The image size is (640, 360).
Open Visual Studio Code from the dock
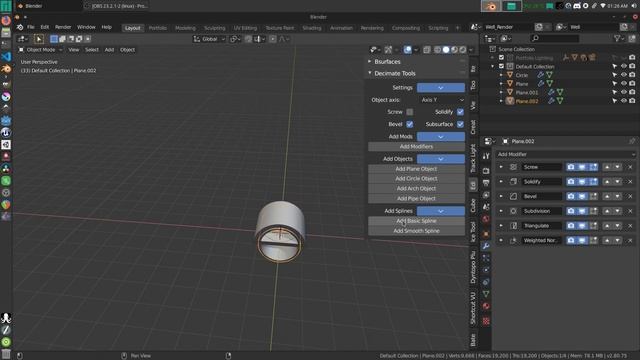(x=6, y=56)
